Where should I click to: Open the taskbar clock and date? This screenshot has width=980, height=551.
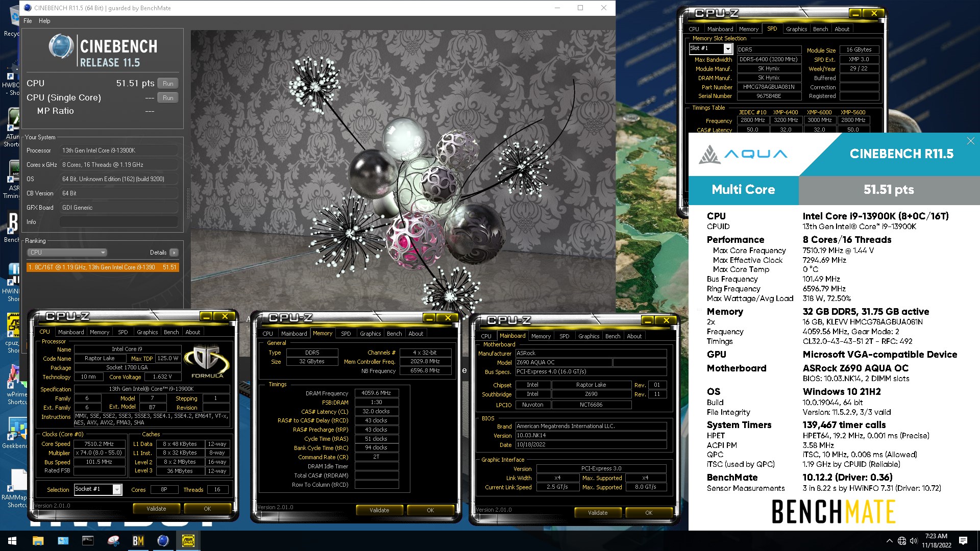(x=936, y=541)
